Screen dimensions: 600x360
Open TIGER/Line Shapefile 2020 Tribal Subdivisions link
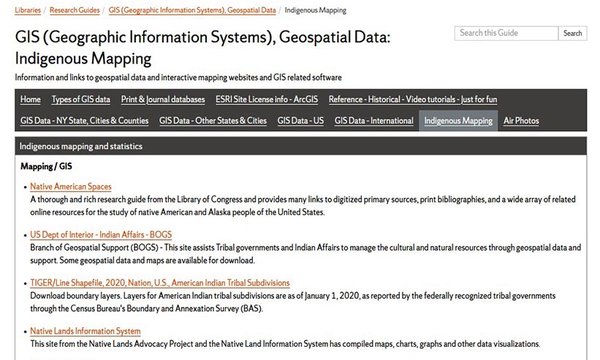160,283
